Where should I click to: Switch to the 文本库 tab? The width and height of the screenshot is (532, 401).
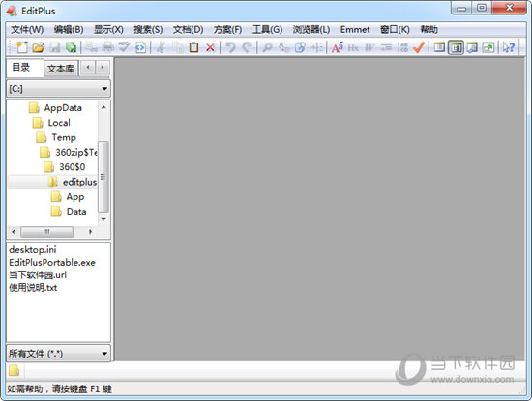coord(61,69)
